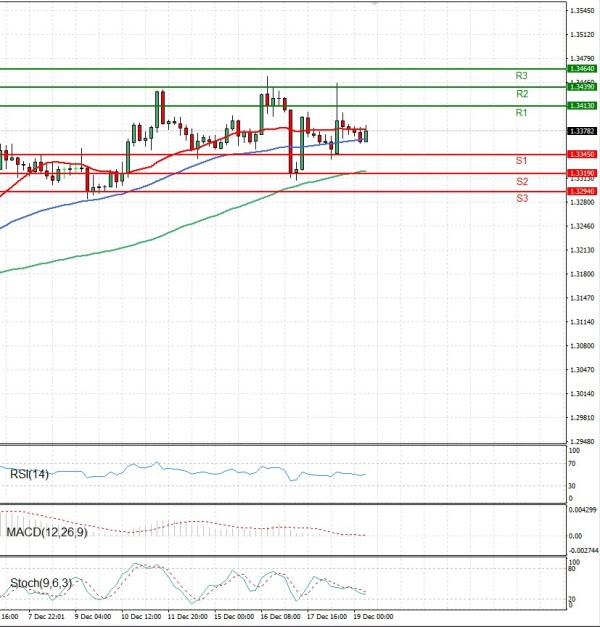Click the 1.34640 green price tag

(x=581, y=69)
